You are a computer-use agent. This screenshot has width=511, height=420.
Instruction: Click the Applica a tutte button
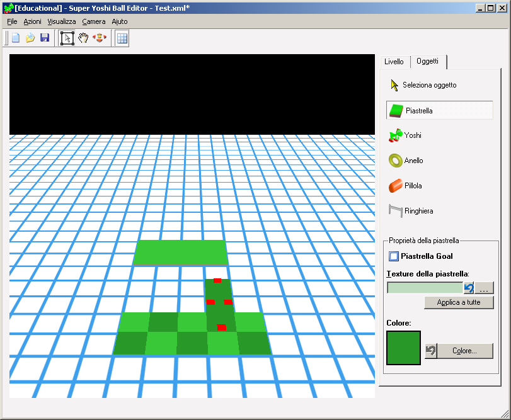(x=459, y=302)
